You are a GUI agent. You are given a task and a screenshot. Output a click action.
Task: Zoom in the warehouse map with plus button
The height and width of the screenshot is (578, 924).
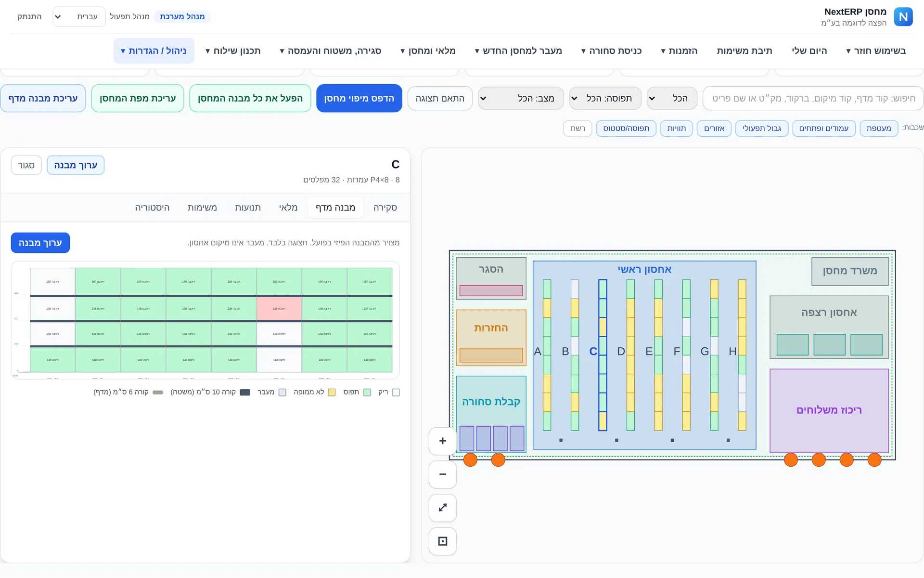coord(443,441)
